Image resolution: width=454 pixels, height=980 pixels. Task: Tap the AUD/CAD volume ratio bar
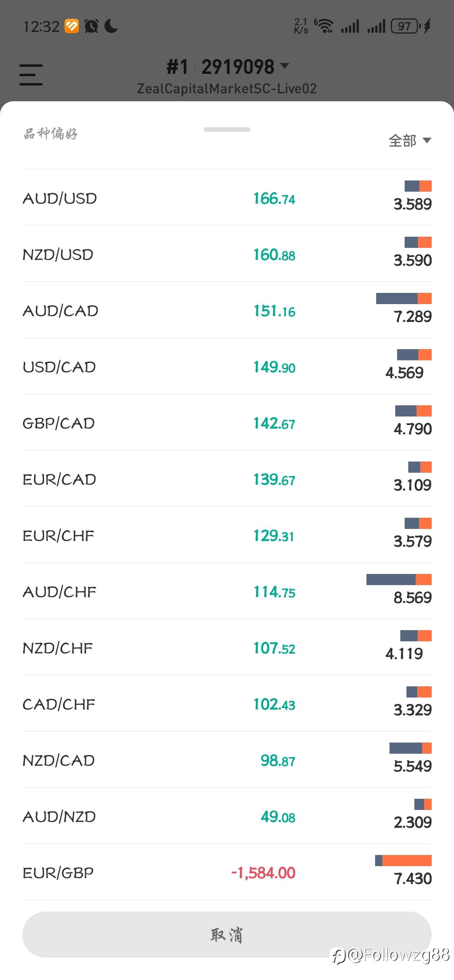404,299
